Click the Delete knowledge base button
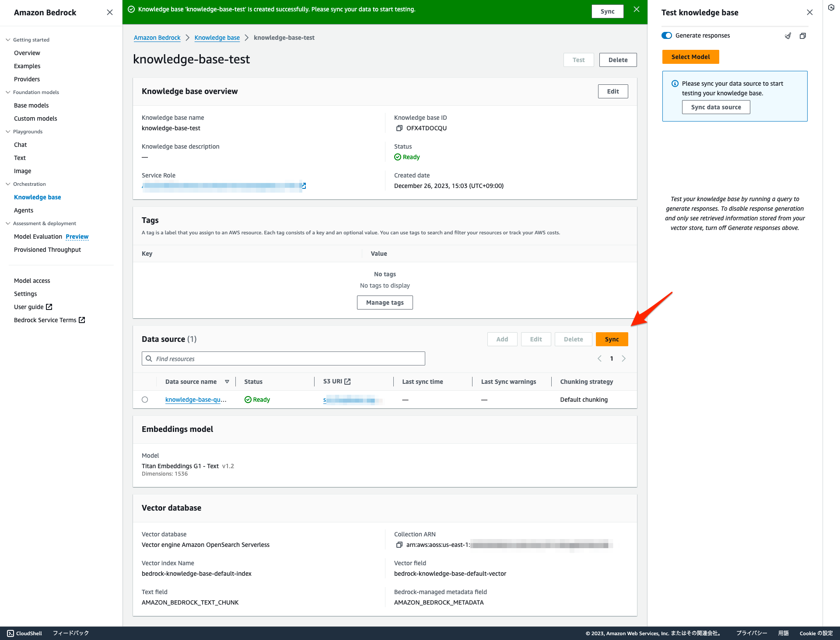 click(618, 60)
